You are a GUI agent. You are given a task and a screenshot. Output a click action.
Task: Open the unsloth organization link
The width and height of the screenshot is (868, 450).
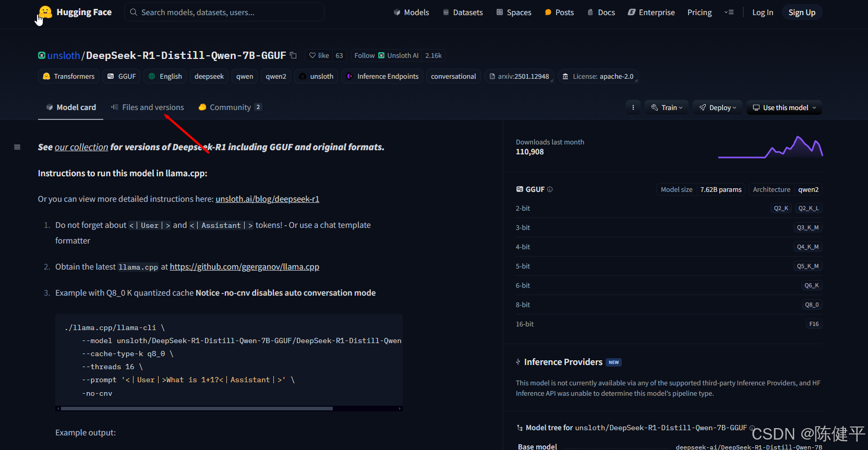click(64, 55)
